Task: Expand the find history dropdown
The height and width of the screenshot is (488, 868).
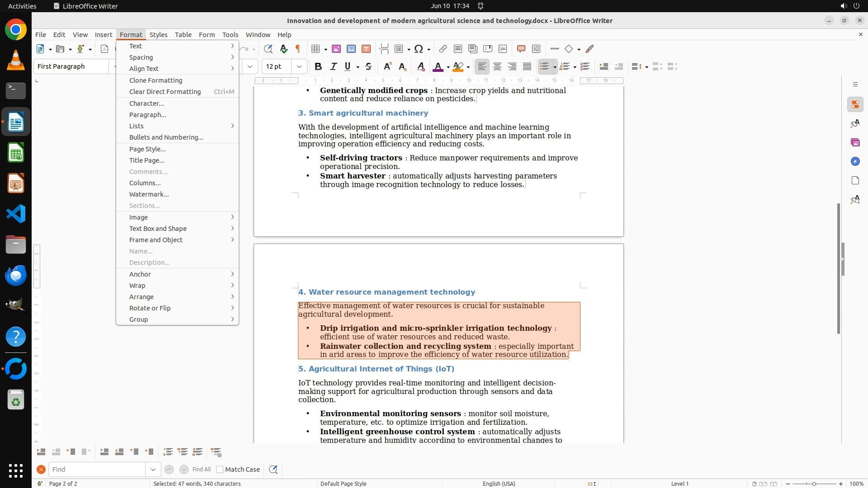Action: (x=153, y=469)
